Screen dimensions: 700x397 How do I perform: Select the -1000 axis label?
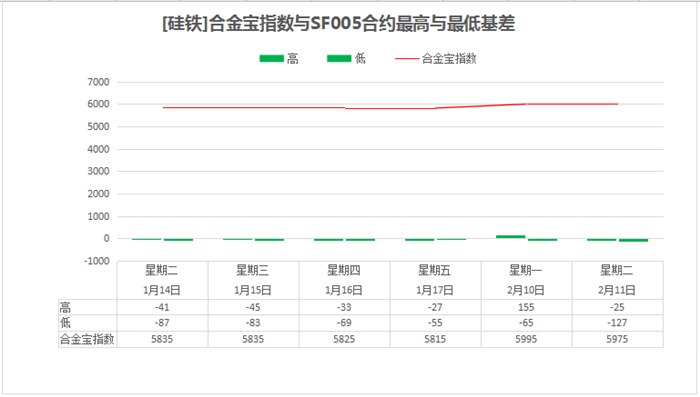96,261
